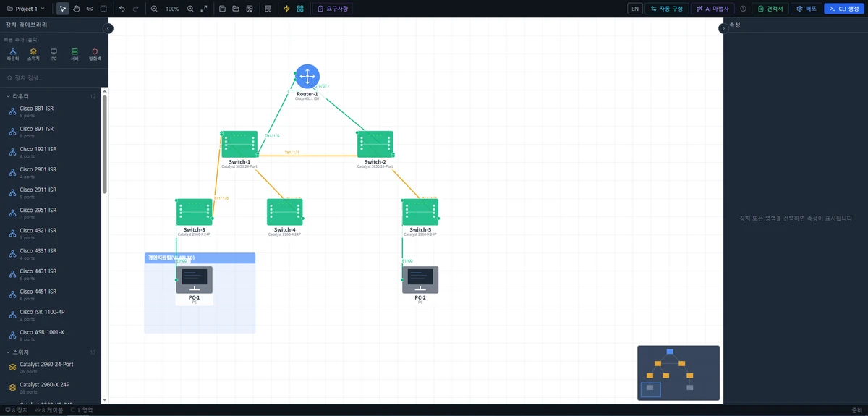The height and width of the screenshot is (416, 868).
Task: Select the Switch-2 node on canvas
Action: pyautogui.click(x=375, y=144)
